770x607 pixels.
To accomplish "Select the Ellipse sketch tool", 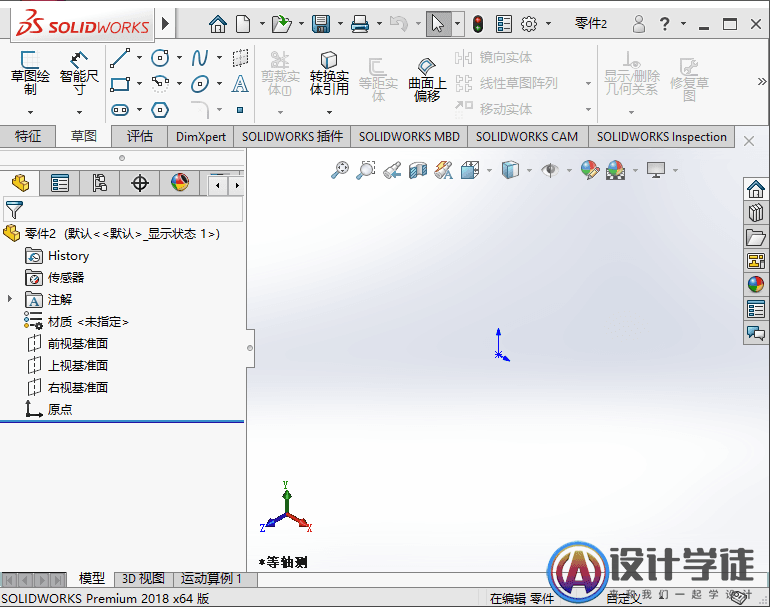I will (x=200, y=84).
